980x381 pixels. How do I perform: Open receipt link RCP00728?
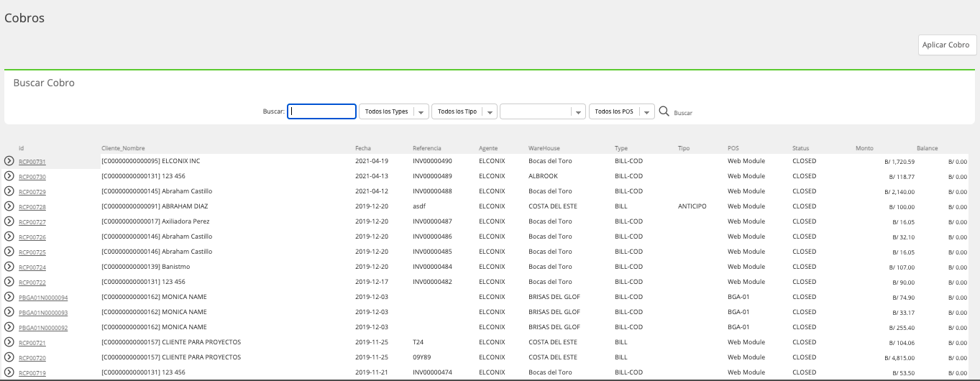32,207
